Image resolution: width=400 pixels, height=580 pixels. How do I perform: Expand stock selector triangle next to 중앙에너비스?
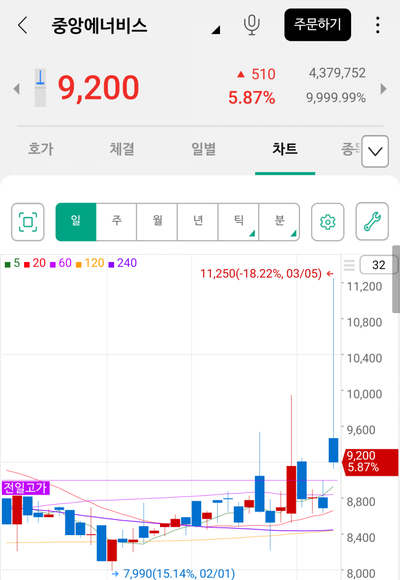(x=216, y=30)
